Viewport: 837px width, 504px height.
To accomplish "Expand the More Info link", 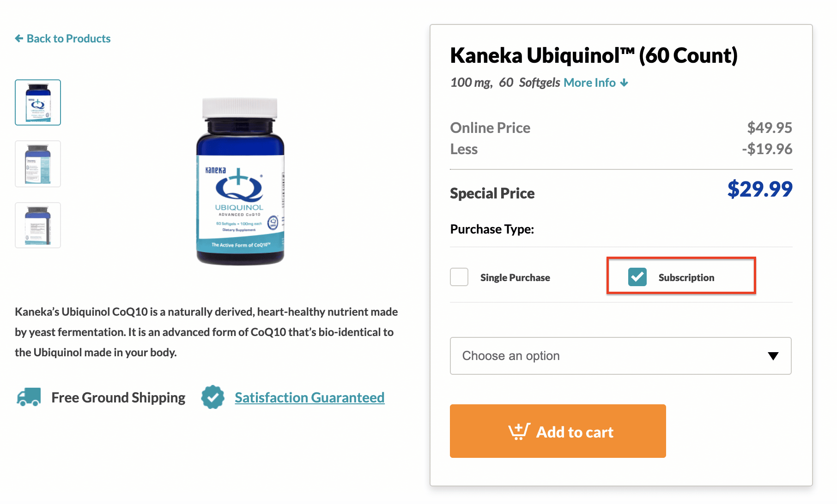I will pos(595,83).
